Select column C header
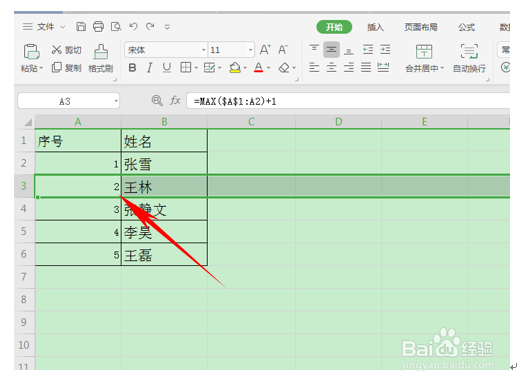The height and width of the screenshot is (384, 524). point(251,122)
